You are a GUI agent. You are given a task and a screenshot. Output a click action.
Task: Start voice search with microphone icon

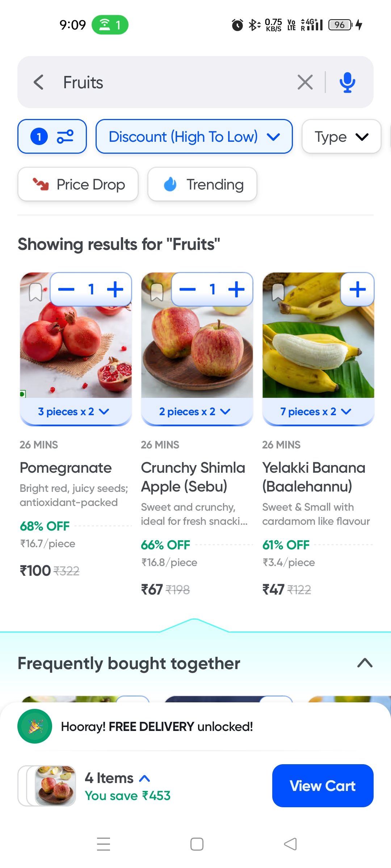pyautogui.click(x=347, y=82)
